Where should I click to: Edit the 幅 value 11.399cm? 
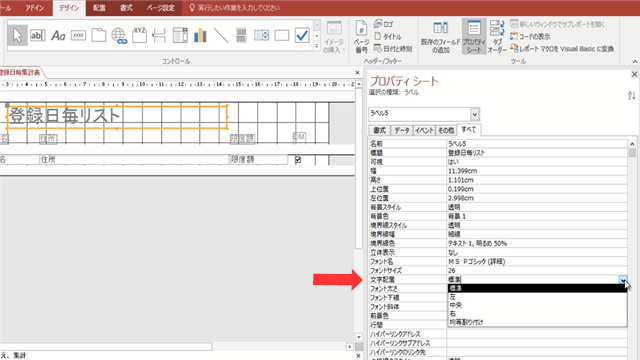pos(537,171)
